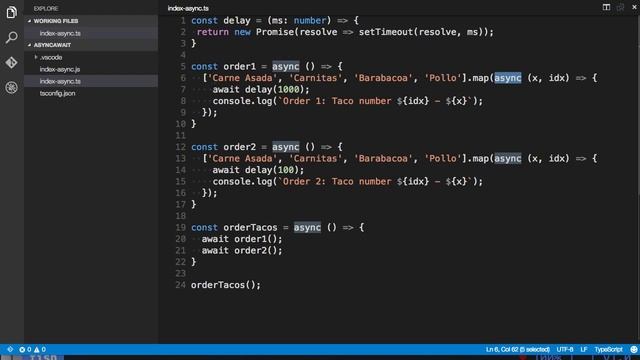The height and width of the screenshot is (360, 640).
Task: Click the selected 'async' in line 6 map call
Action: 508,78
